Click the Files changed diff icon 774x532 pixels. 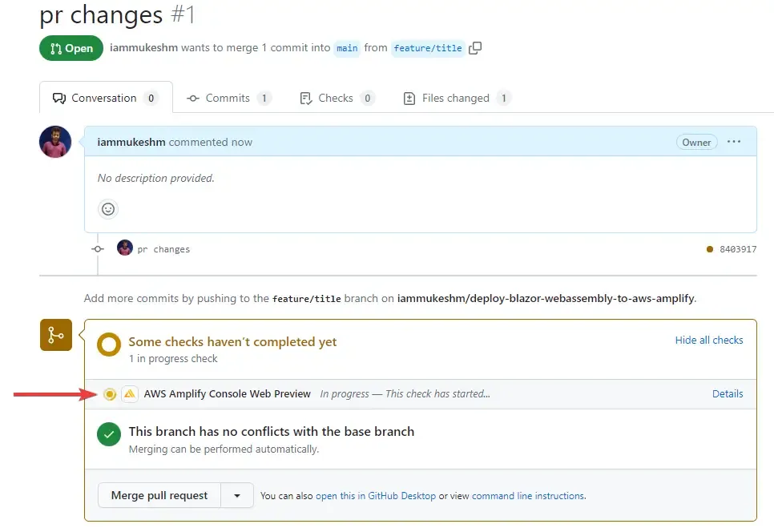click(409, 97)
